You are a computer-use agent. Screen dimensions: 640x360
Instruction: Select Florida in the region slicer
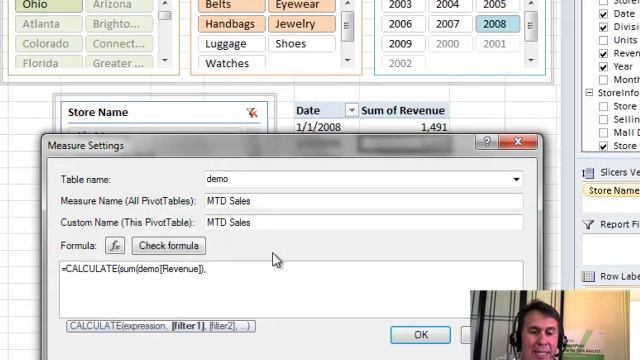pos(49,62)
